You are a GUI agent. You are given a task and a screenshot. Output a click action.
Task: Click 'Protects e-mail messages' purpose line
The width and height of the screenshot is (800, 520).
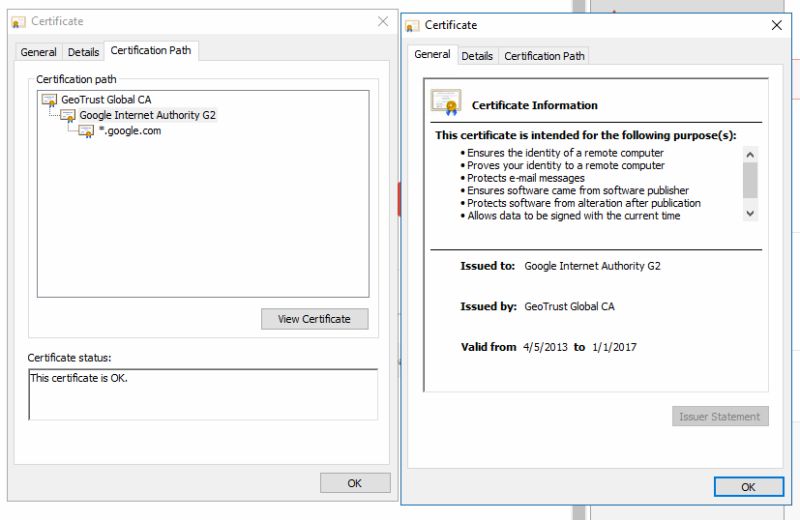[526, 178]
